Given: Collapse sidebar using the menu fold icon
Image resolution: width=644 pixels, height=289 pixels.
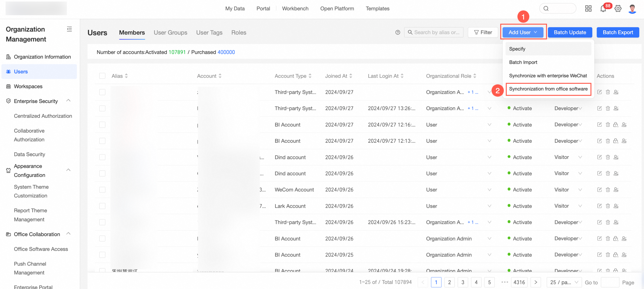Looking at the screenshot, I should point(69,29).
